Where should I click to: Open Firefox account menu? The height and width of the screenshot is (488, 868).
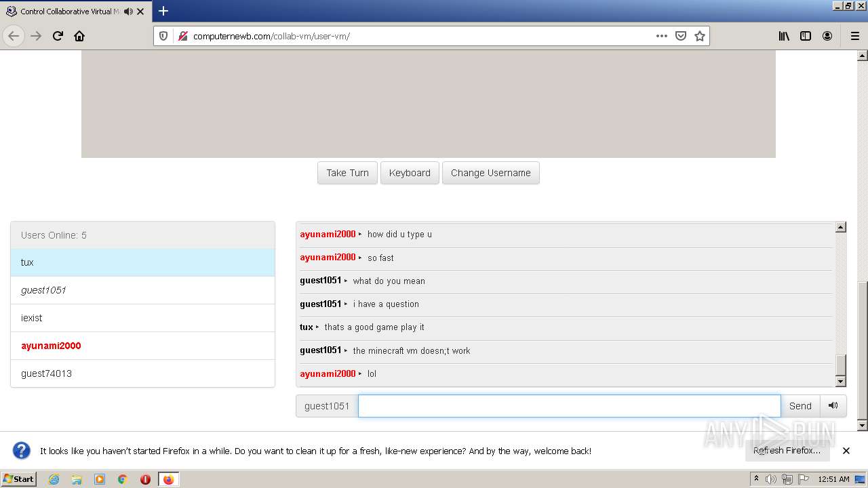pyautogui.click(x=827, y=36)
